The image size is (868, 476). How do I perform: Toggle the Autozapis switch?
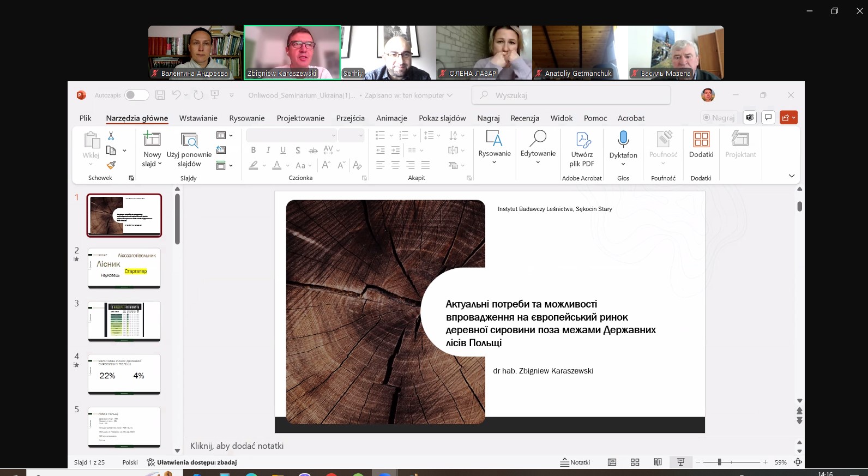(136, 95)
